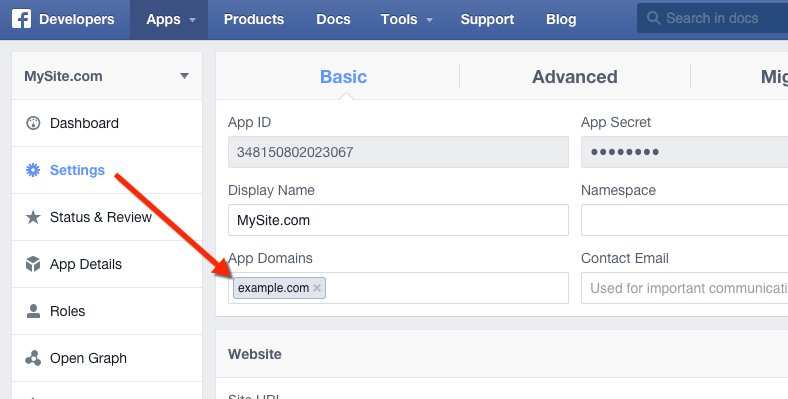Screen dimensions: 788x399
Task: Open Dashboard in the sidebar
Action: pos(107,123)
